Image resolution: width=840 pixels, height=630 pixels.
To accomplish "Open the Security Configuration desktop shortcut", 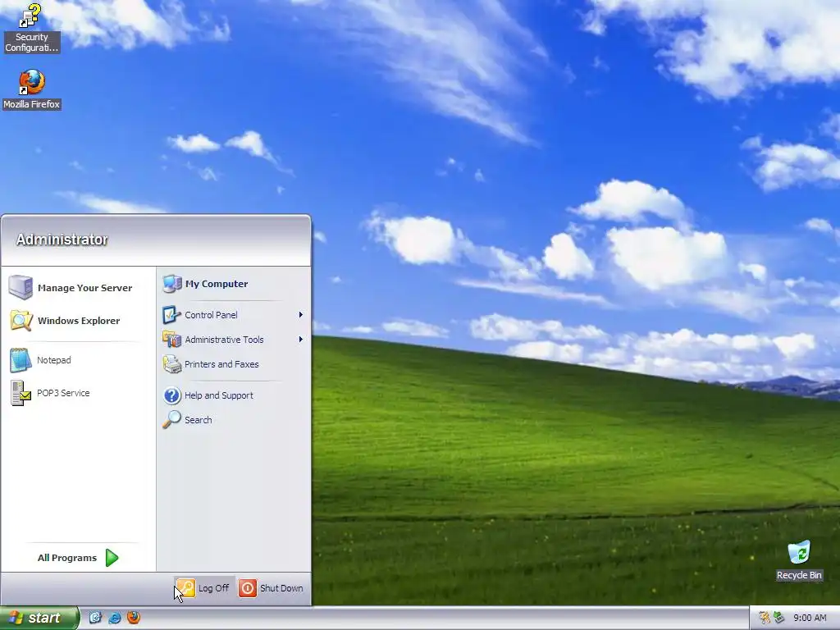I will 31,28.
